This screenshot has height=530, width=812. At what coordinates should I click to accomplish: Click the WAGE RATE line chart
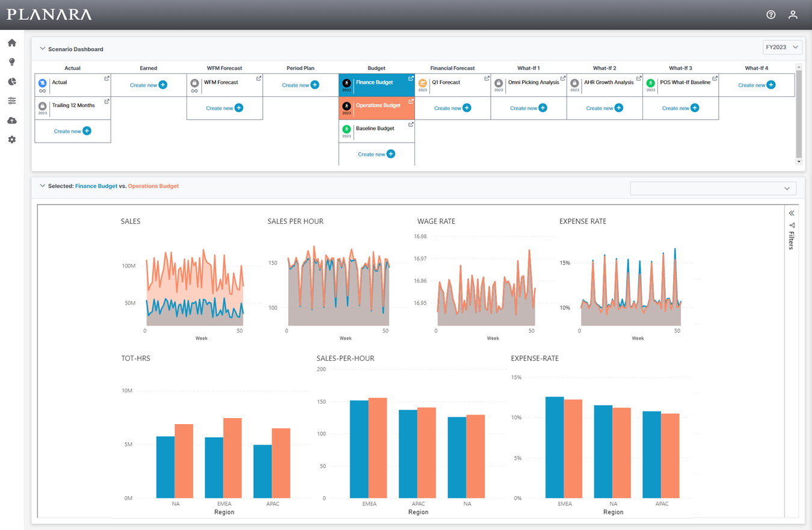[486, 289]
